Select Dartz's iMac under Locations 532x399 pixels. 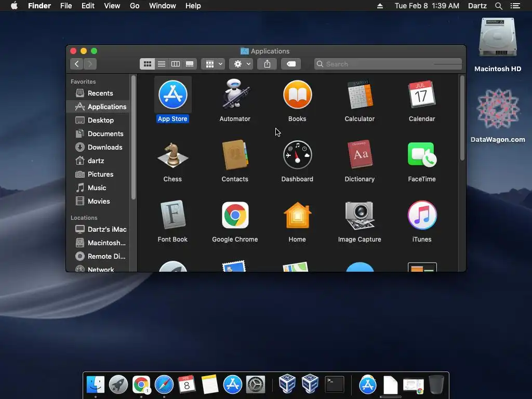[x=98, y=229]
